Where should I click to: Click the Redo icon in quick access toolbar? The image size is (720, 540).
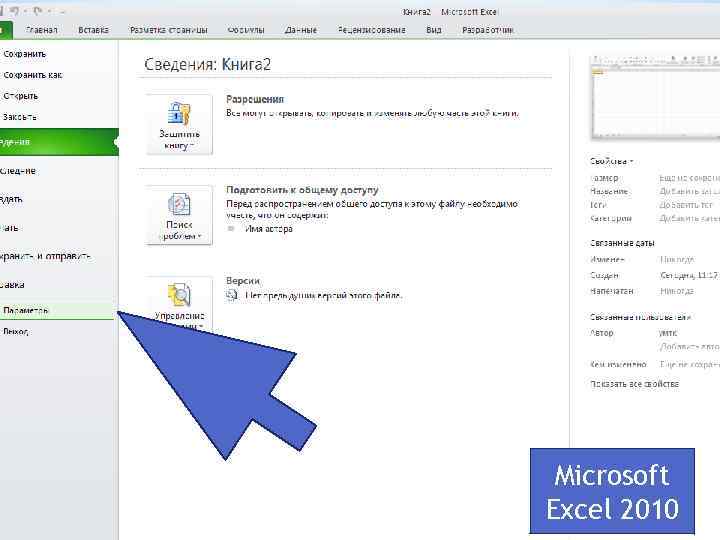point(38,11)
